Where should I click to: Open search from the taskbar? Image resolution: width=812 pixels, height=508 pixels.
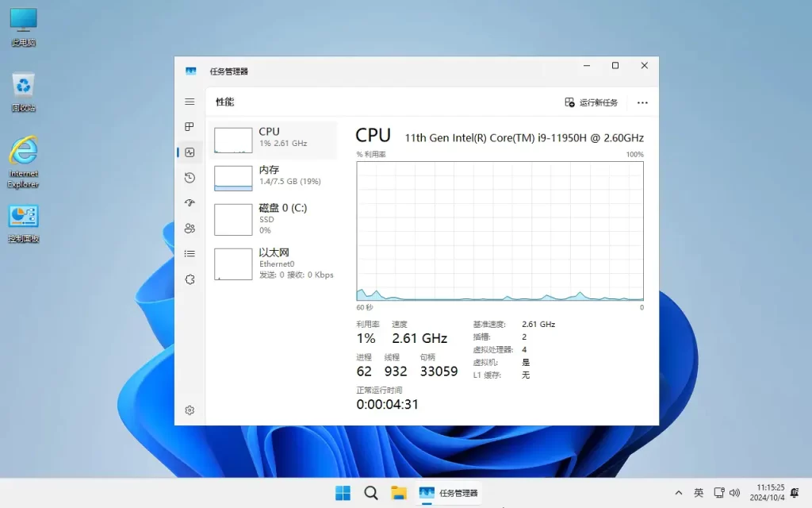[x=370, y=492]
